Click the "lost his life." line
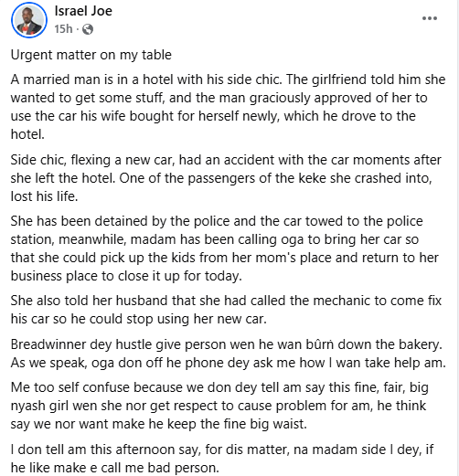459x476 pixels. tap(44, 196)
